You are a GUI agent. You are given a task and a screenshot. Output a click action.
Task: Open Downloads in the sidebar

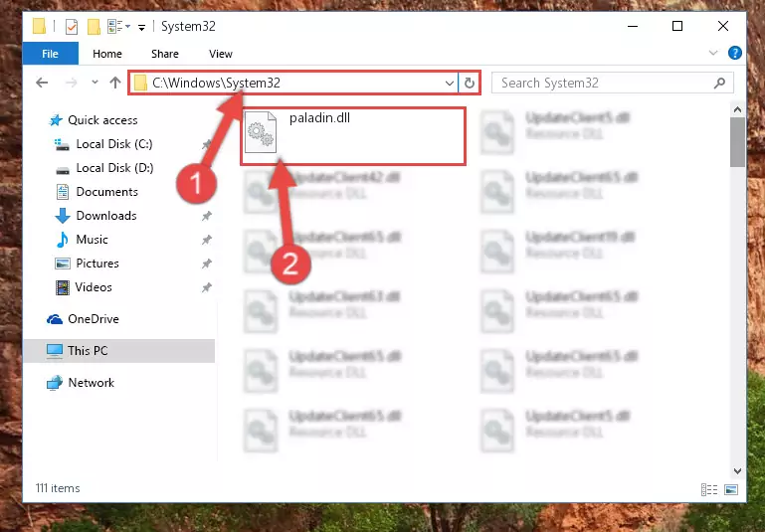106,216
